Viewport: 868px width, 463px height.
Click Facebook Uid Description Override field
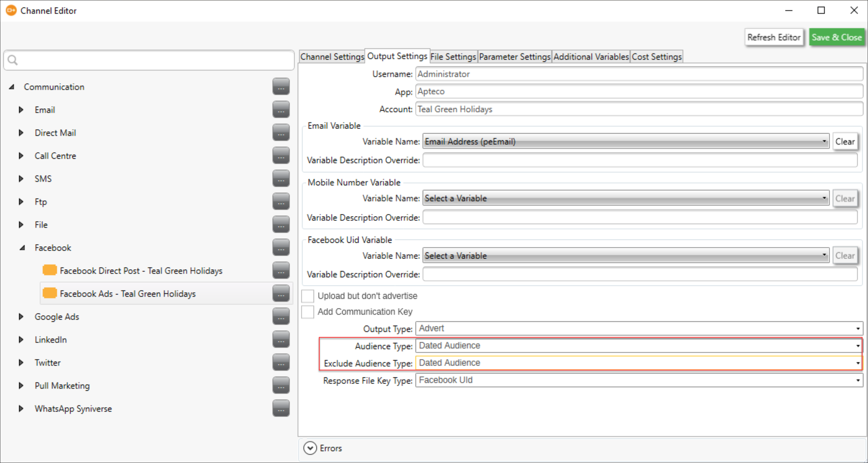pos(640,274)
